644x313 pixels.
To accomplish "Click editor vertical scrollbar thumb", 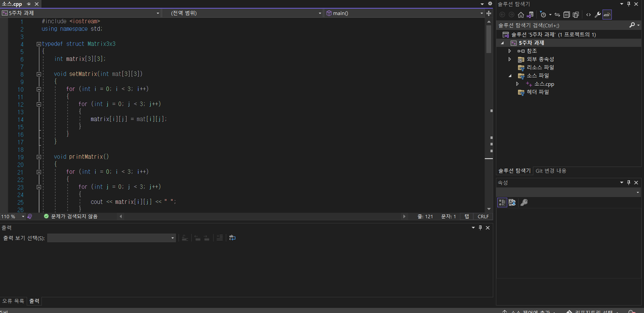I will click(488, 39).
